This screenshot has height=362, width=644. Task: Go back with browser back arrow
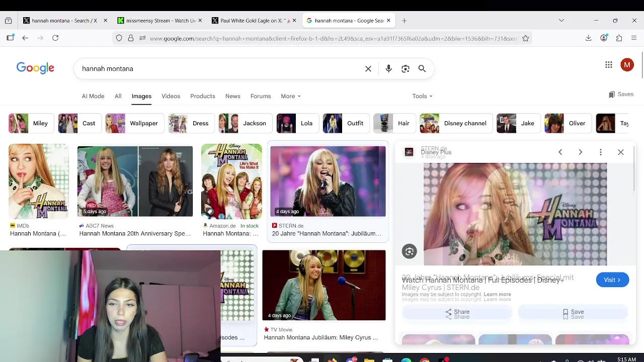25,38
